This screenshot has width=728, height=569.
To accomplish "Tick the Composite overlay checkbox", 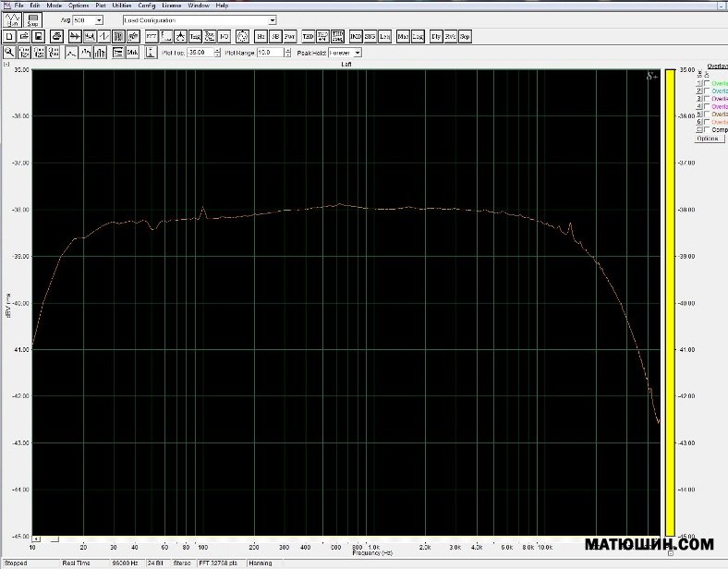I will [x=708, y=129].
